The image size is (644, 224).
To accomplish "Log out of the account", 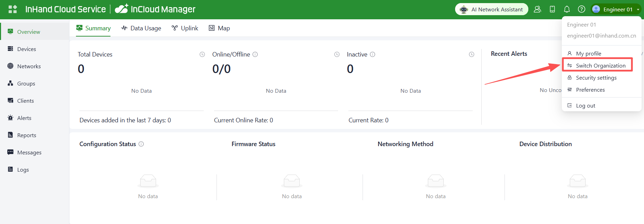I will click(585, 105).
